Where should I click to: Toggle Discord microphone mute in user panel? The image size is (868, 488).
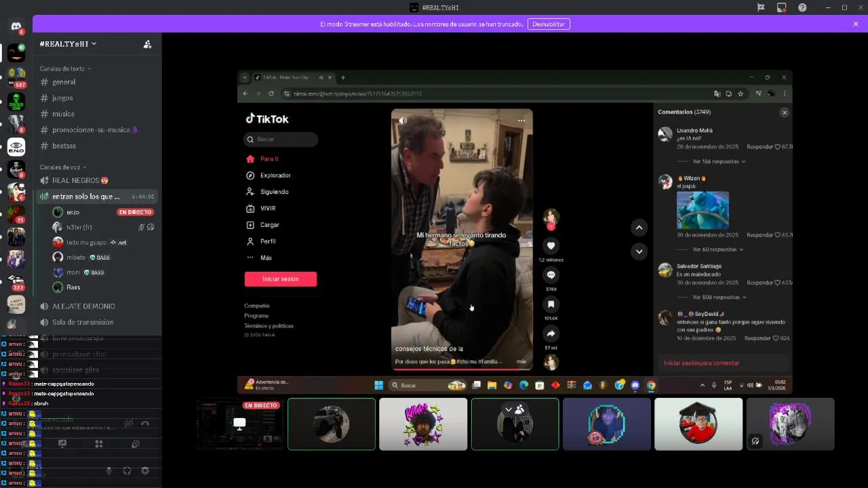(x=108, y=470)
